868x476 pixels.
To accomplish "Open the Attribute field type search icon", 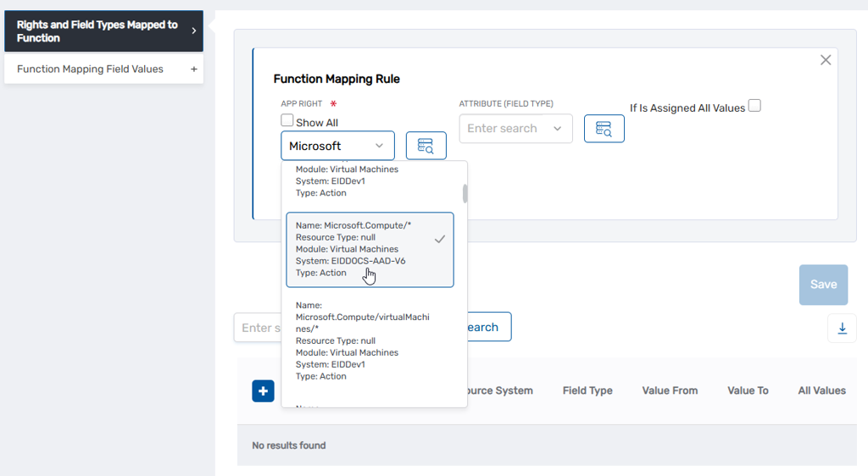I will [x=604, y=129].
